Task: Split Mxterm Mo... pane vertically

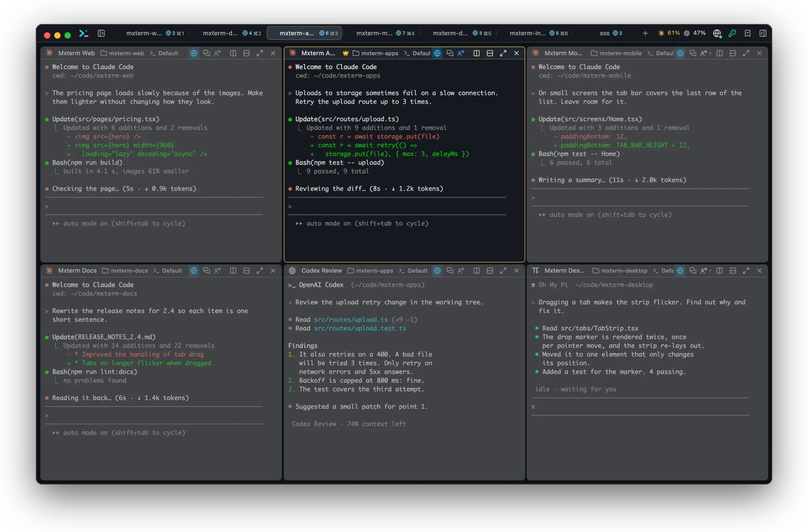Action: [x=719, y=53]
